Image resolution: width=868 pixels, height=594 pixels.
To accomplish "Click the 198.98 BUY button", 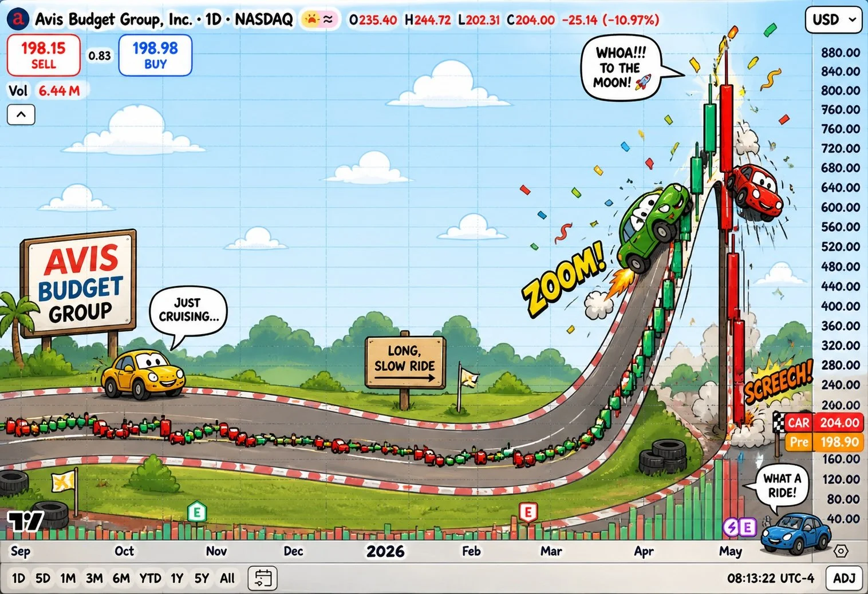I will (x=155, y=55).
